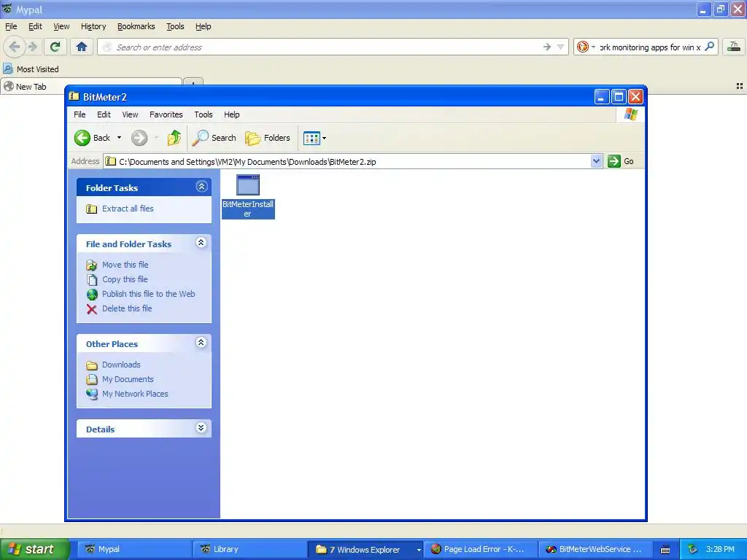Click the system tray network icon
This screenshot has height=560, width=747.
pos(692,549)
